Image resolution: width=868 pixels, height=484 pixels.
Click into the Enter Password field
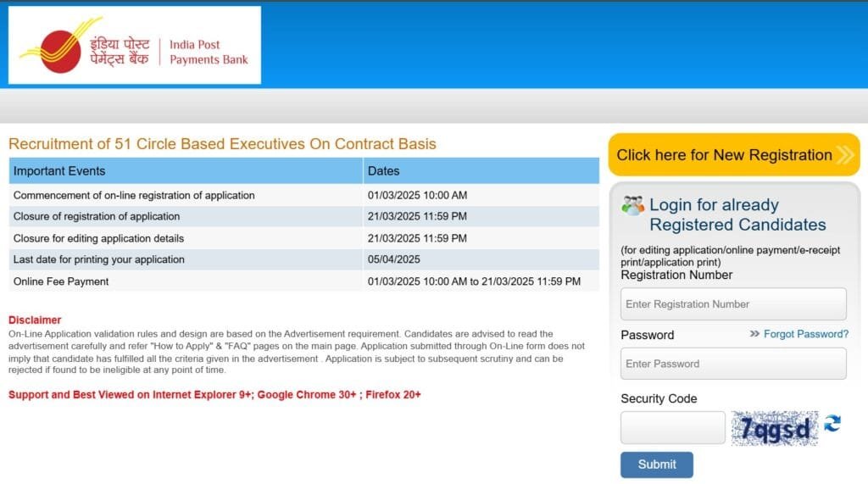(733, 364)
